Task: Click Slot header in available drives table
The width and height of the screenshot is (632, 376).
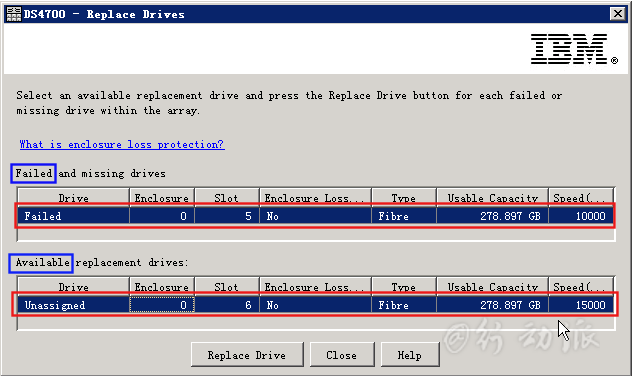Action: (227, 287)
